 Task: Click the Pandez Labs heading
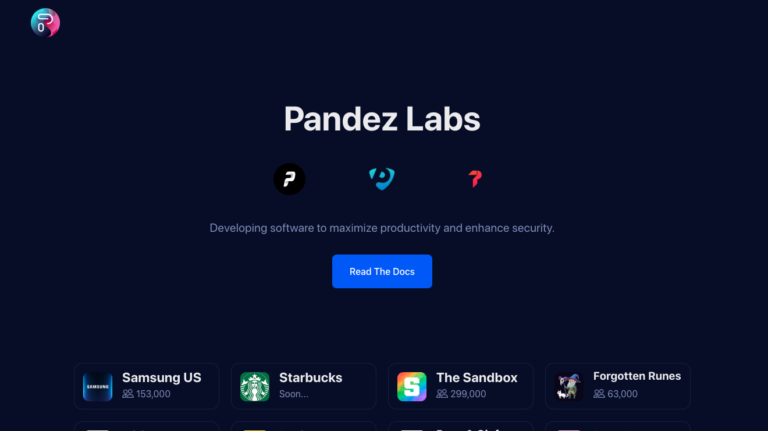382,119
